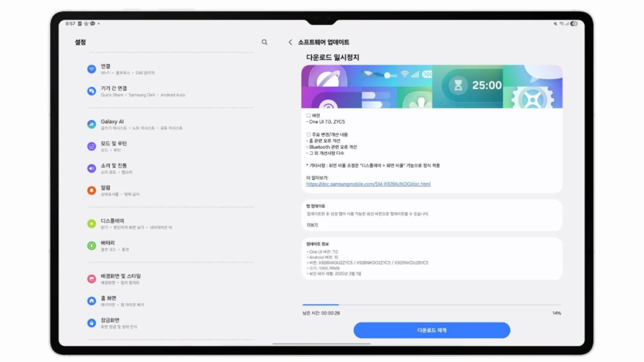Tap the 설정 title

[x=80, y=42]
